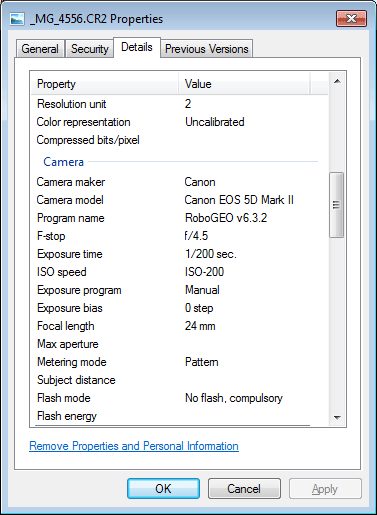The width and height of the screenshot is (377, 515).
Task: Click the vertical scrollbar thumb
Action: 337,205
